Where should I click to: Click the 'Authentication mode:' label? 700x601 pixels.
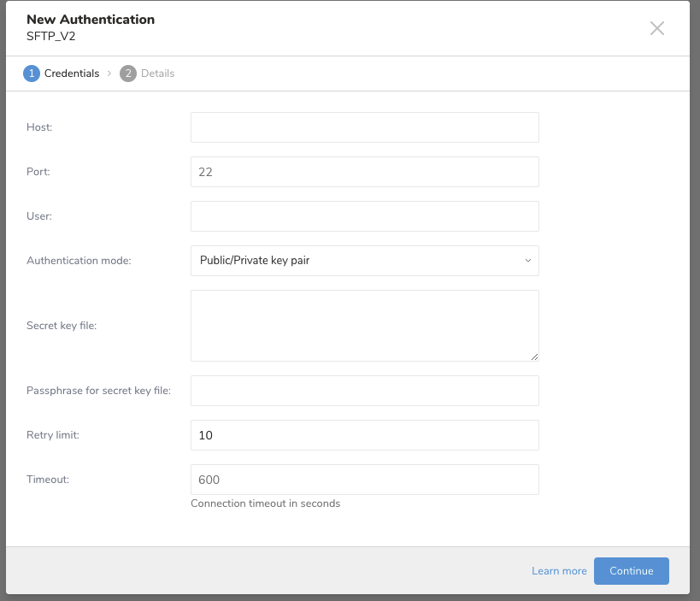(79, 261)
